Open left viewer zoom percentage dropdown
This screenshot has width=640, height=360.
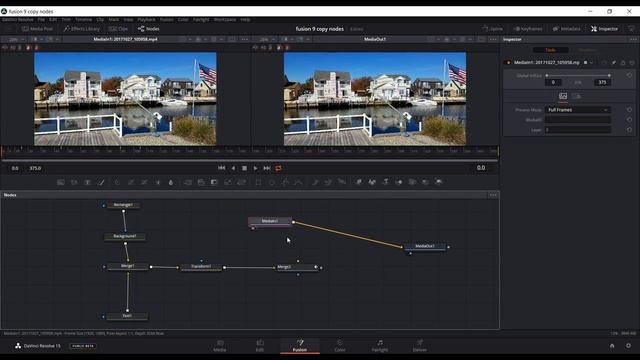click(16, 40)
